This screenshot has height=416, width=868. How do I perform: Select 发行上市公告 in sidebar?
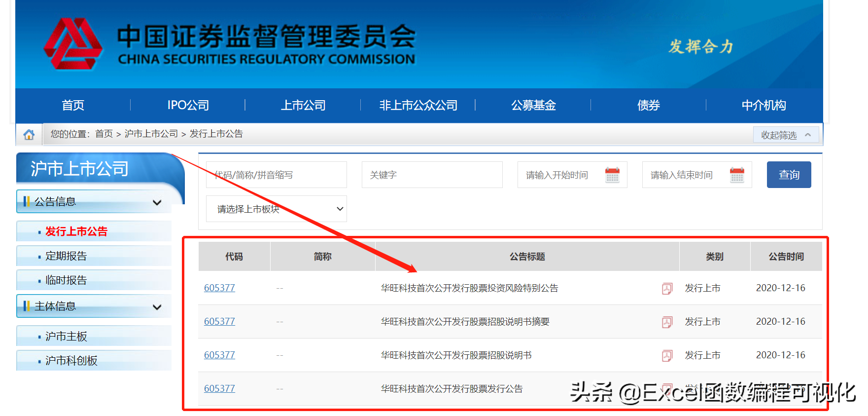coord(76,231)
